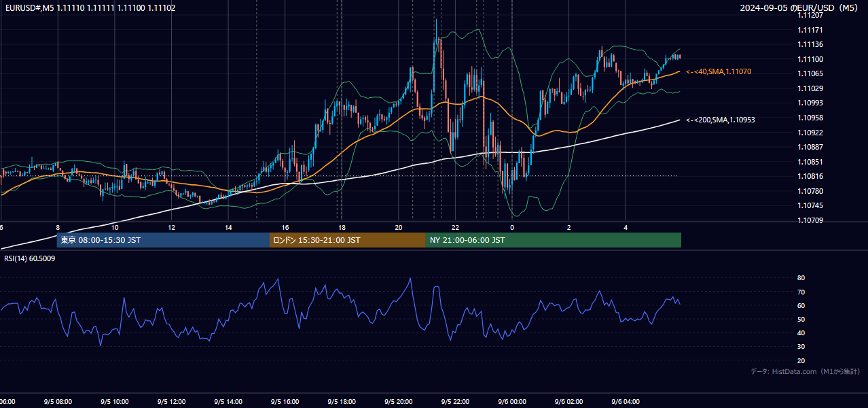
Task: Select the 2024-09-05 EUR/USD (M5) title
Action: 799,7
